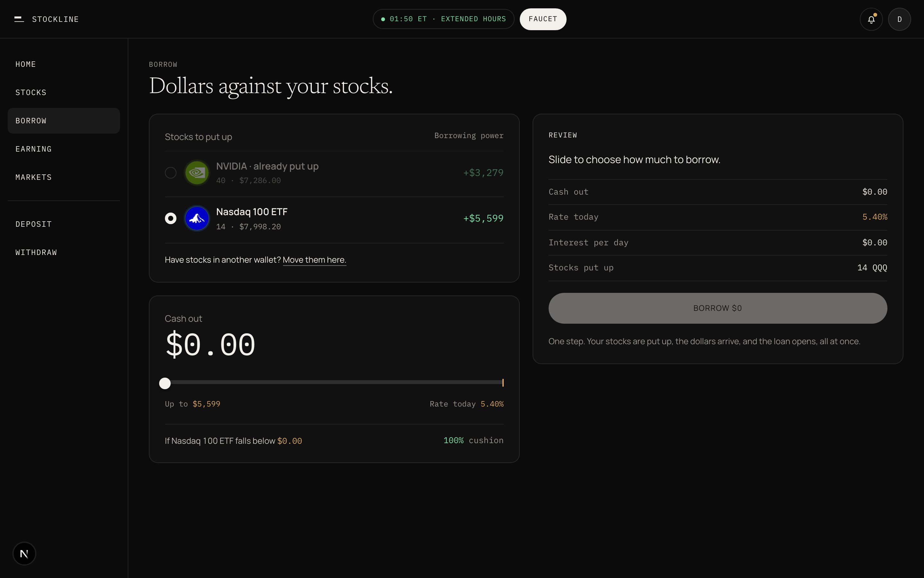924x578 pixels.
Task: Click the +$5,599 borrowing power value
Action: click(483, 218)
